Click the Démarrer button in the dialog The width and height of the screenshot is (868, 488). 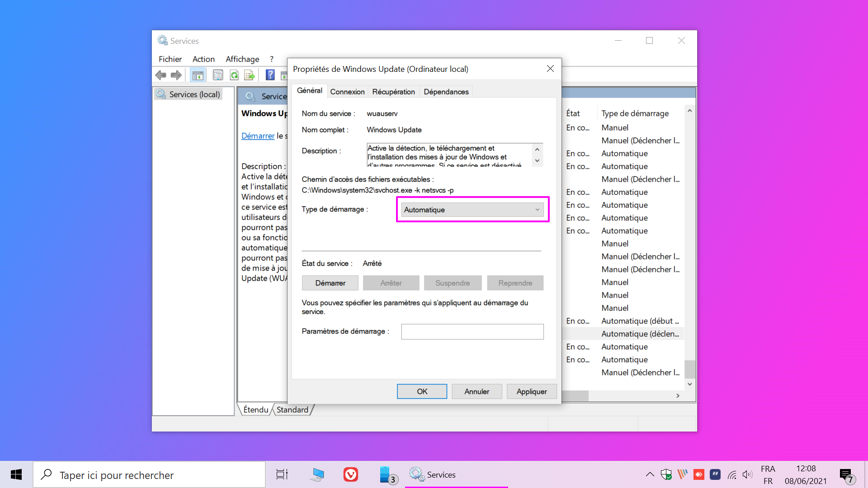point(330,283)
